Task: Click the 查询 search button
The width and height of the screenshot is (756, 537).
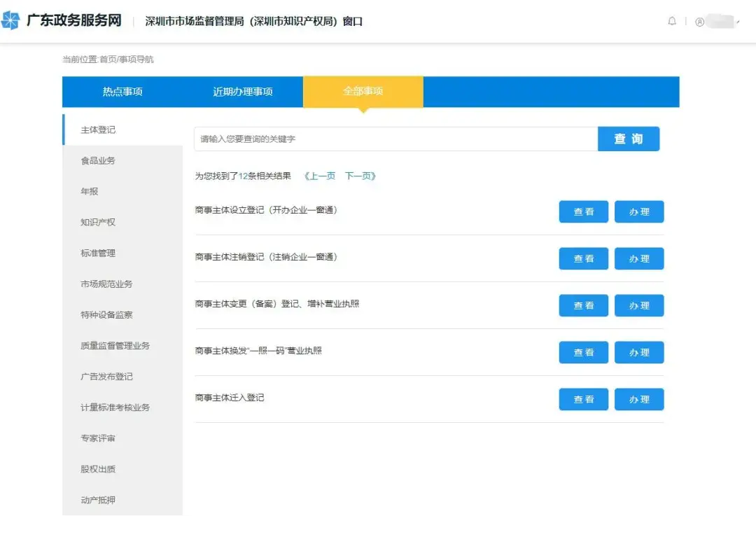Action: pos(628,139)
